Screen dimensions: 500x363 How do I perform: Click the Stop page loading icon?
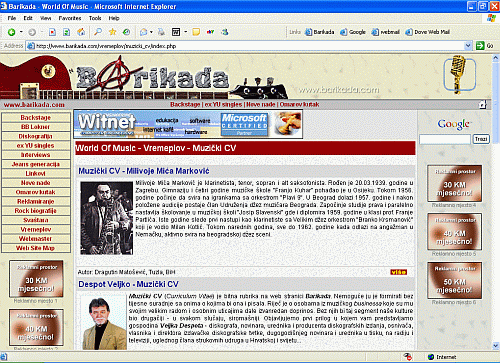pyautogui.click(x=52, y=32)
